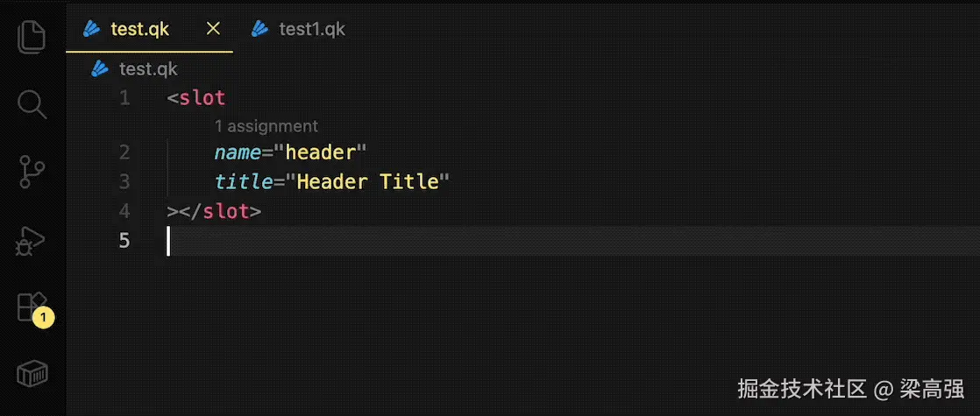Switch to the test1.qk tab
Screen dimensions: 980x416
(299, 29)
